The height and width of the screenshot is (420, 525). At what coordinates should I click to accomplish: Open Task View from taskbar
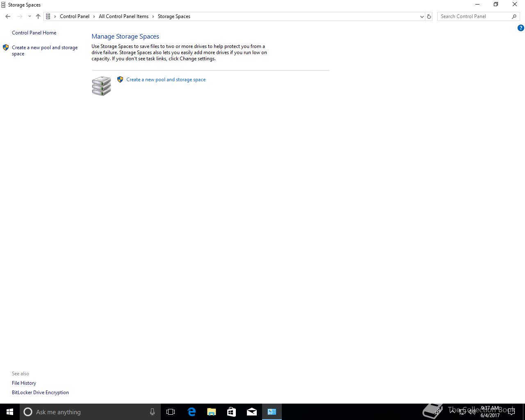pos(171,412)
